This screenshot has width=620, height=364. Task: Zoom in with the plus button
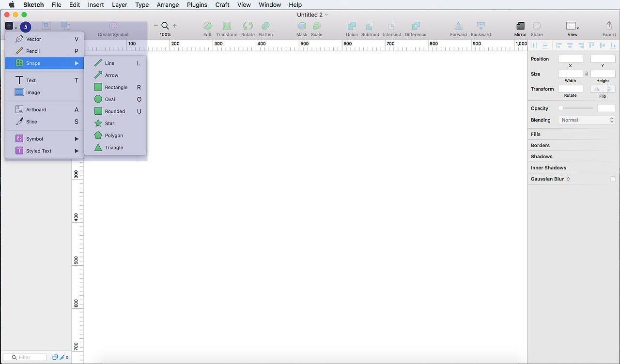[x=175, y=26]
